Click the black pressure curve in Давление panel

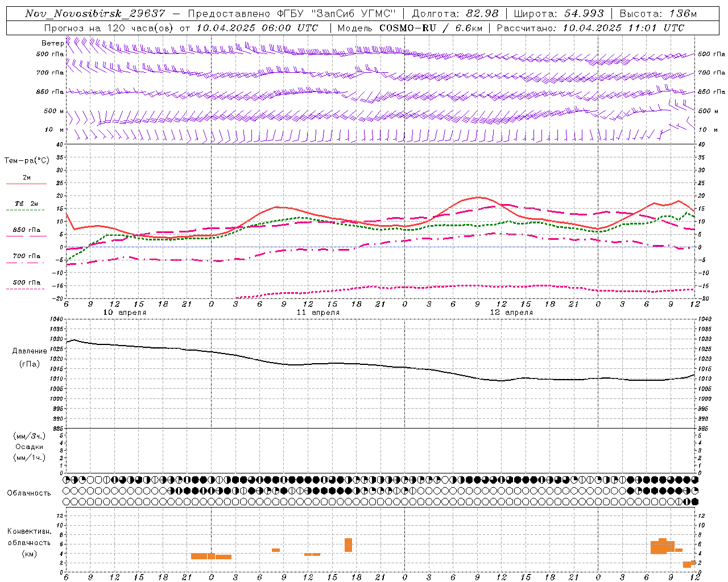click(x=380, y=364)
